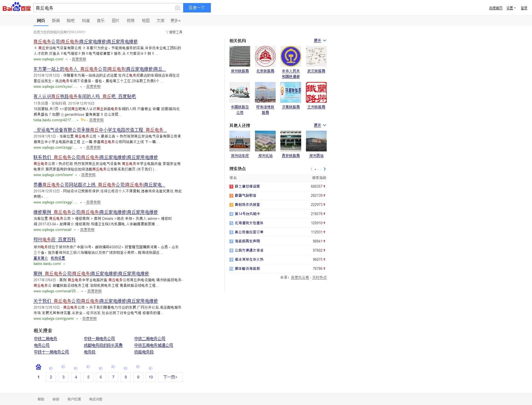Click V3 credibility badge on tieba result
Image resolution: width=532 pixels, height=405 pixels.
coord(83,120)
